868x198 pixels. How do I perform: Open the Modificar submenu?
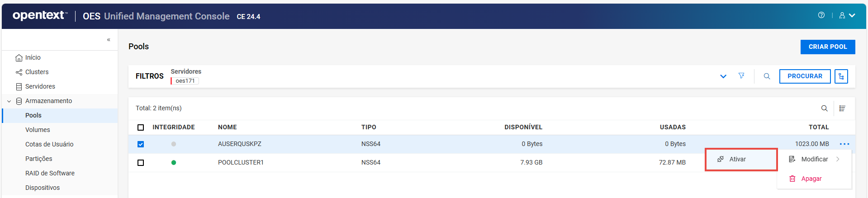814,159
